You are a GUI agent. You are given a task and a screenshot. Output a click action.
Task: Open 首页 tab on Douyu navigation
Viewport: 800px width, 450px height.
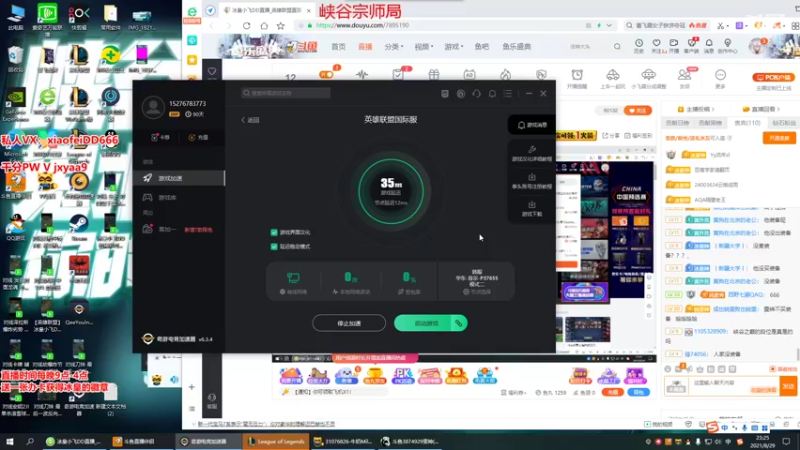pos(338,46)
